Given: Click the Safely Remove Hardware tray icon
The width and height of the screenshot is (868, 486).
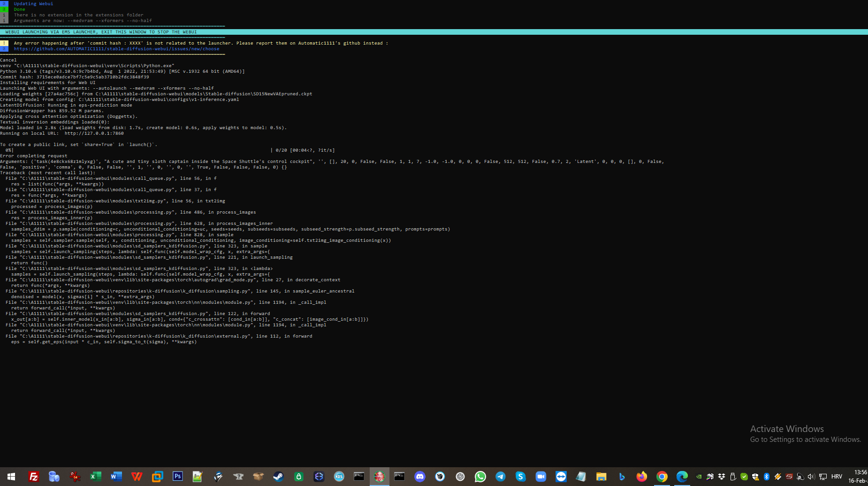Looking at the screenshot, I should [733, 477].
